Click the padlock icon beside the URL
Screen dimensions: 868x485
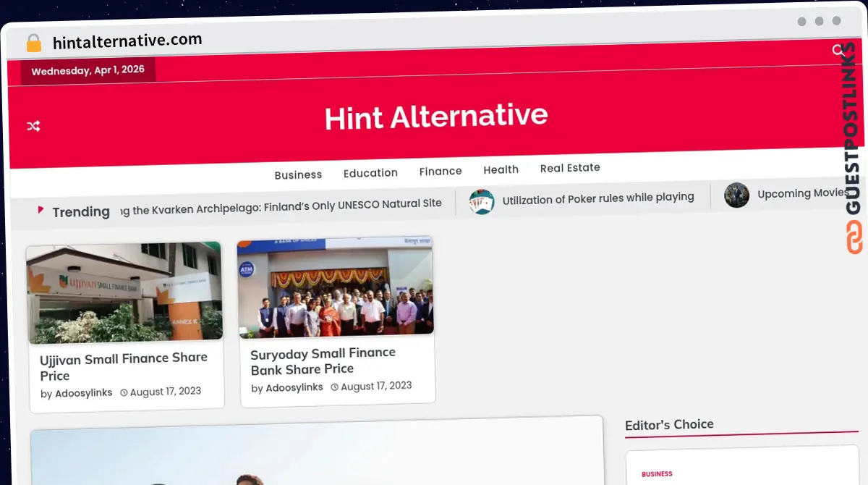33,43
